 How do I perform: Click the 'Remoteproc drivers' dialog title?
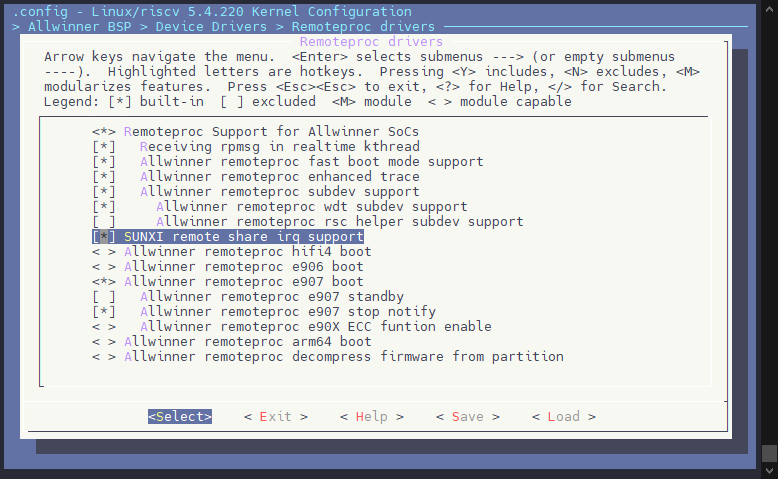[371, 42]
